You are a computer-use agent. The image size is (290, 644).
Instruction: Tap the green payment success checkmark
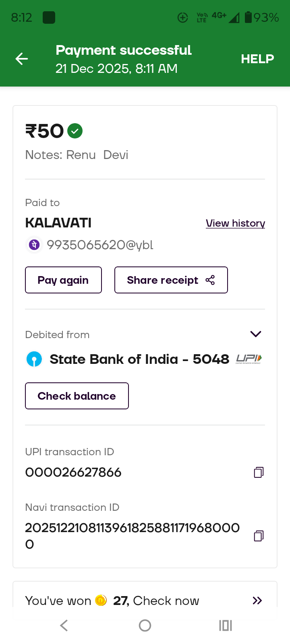point(75,131)
